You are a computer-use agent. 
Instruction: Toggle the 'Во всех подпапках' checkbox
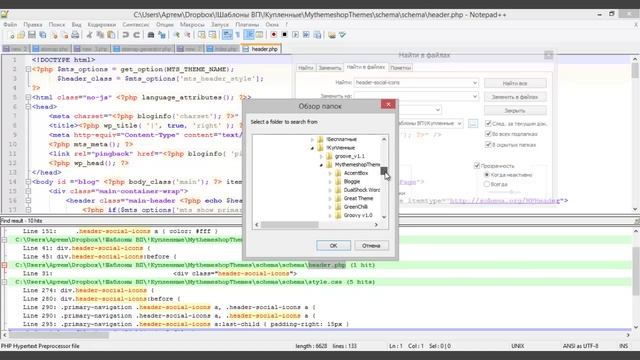tap(488, 133)
